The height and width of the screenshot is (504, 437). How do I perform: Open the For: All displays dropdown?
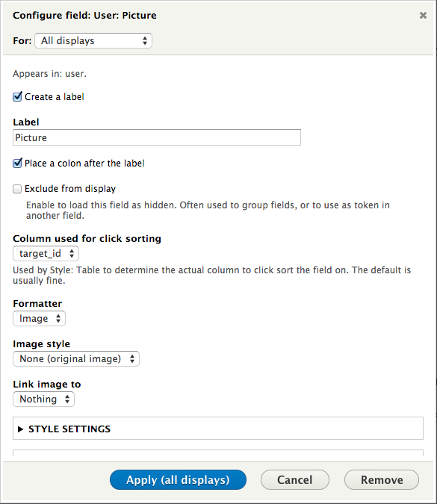[x=93, y=41]
